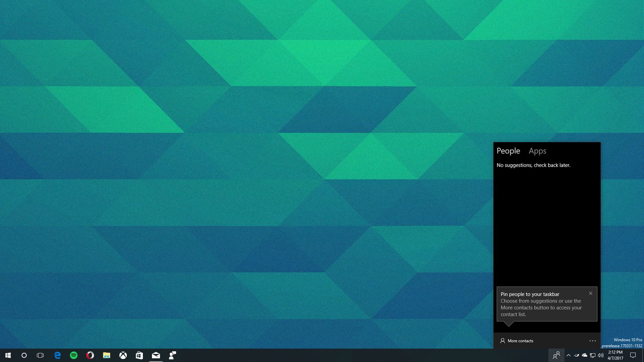This screenshot has width=644, height=362.
Task: Dismiss the Pin people to your taskbar tip
Action: 590,293
